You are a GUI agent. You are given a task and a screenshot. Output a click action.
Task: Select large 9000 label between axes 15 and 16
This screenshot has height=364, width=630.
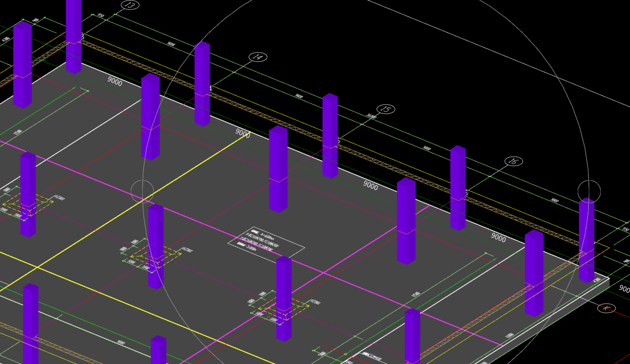click(370, 185)
